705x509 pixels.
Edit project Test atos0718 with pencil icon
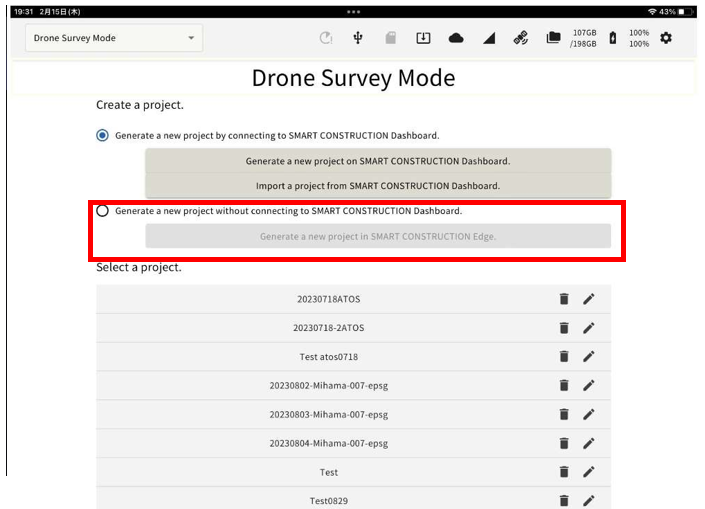(589, 357)
